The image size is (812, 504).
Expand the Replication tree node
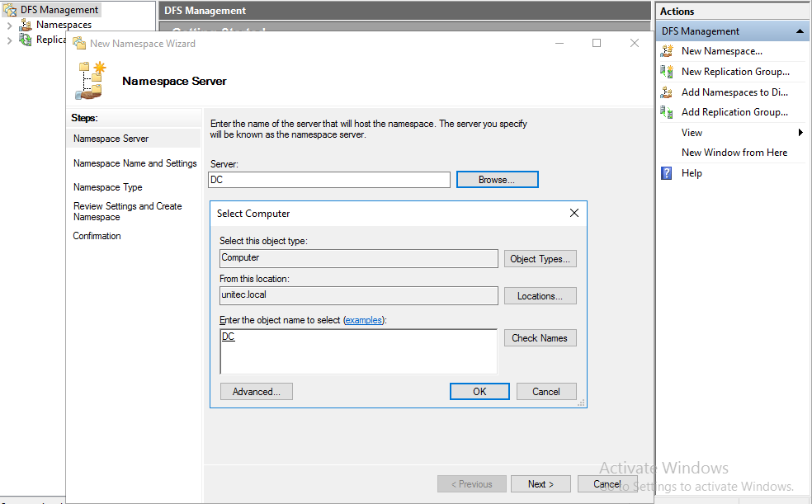pyautogui.click(x=10, y=40)
